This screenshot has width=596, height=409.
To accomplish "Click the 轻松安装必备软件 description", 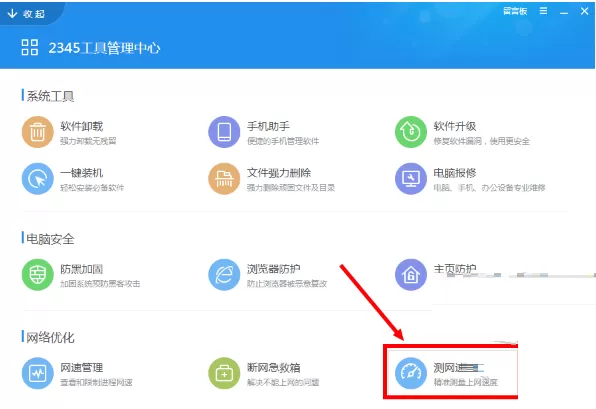I will pyautogui.click(x=92, y=188).
